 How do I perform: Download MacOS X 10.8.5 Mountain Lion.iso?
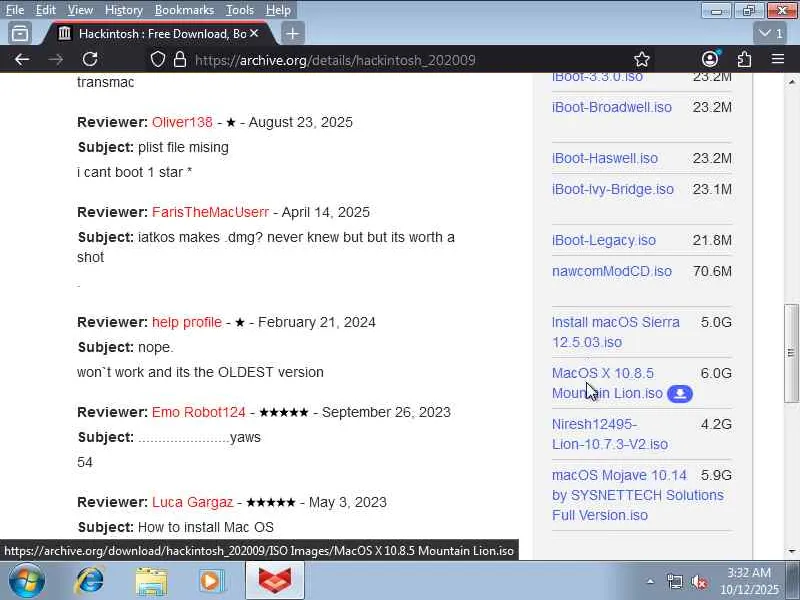[607, 383]
